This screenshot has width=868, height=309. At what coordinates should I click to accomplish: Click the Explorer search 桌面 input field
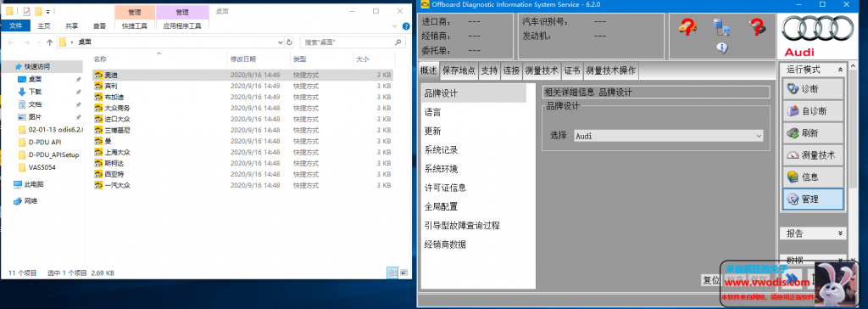tap(346, 42)
